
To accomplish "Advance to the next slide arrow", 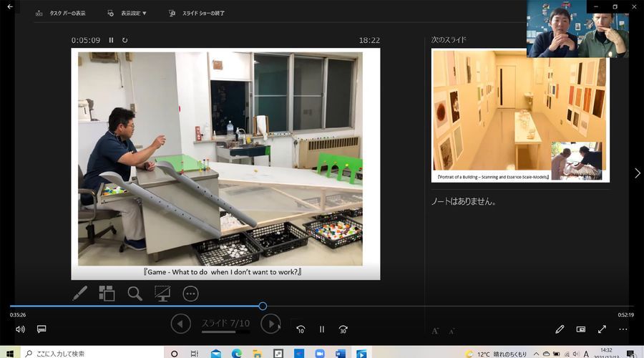I will pyautogui.click(x=270, y=324).
